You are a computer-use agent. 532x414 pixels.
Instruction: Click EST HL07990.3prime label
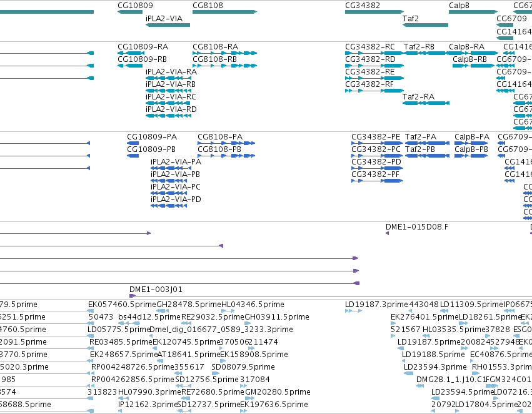point(150,392)
